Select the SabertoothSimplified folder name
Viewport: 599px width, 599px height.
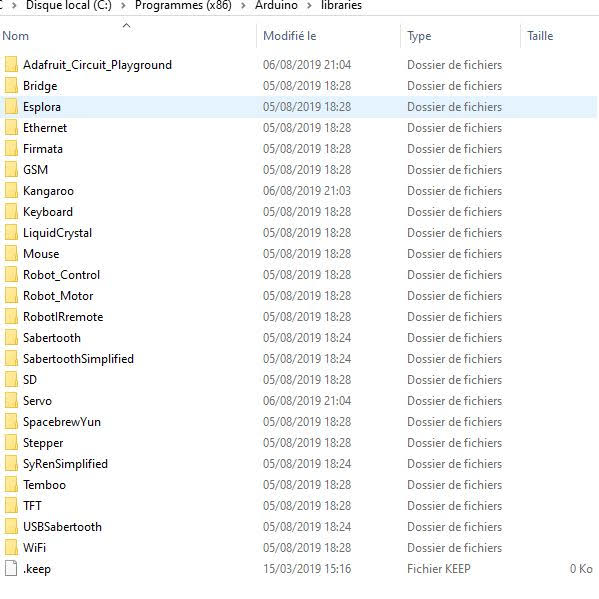point(78,359)
